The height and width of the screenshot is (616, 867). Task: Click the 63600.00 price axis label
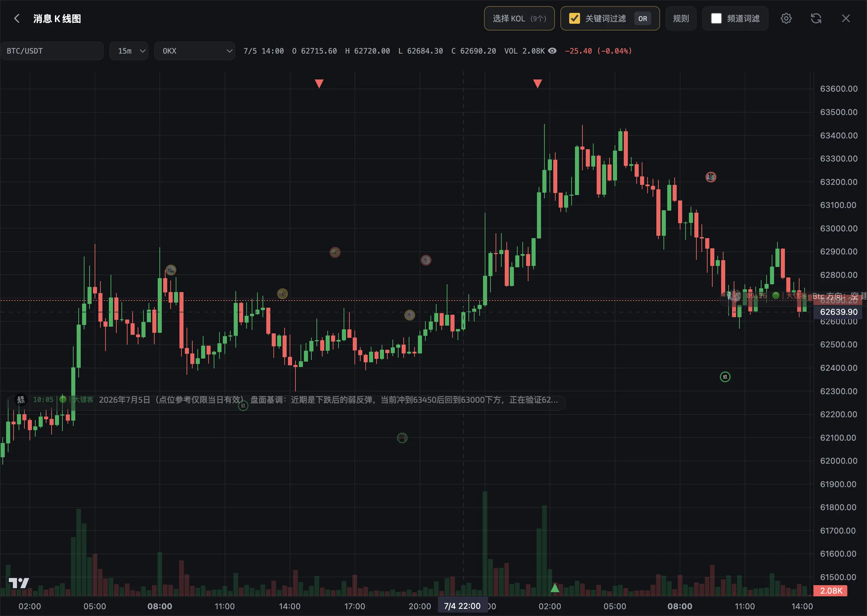[839, 89]
